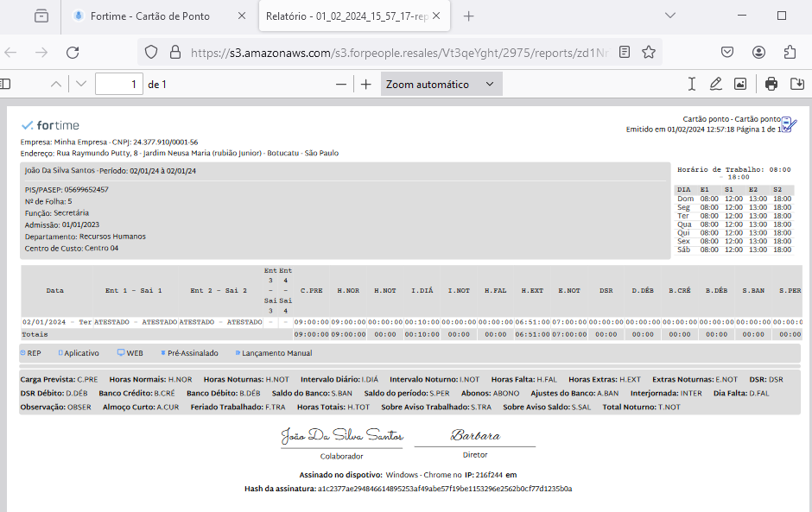Click the amazonaws URL address bar
Screen dimensions: 812x512
399,53
